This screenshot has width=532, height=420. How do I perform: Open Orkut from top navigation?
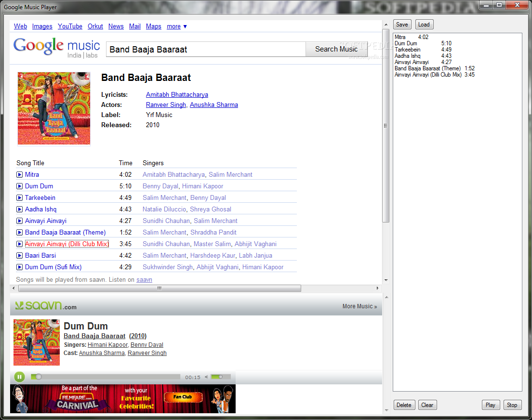click(x=95, y=26)
